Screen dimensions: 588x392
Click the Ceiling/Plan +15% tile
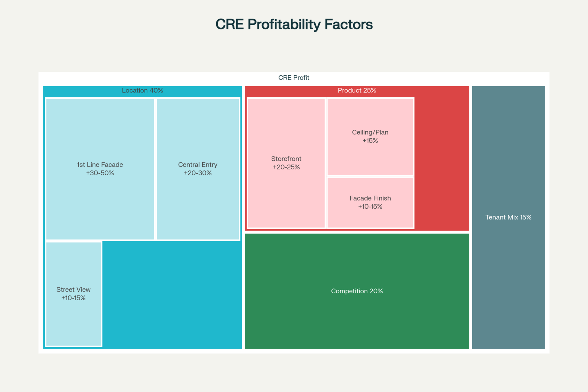point(370,136)
